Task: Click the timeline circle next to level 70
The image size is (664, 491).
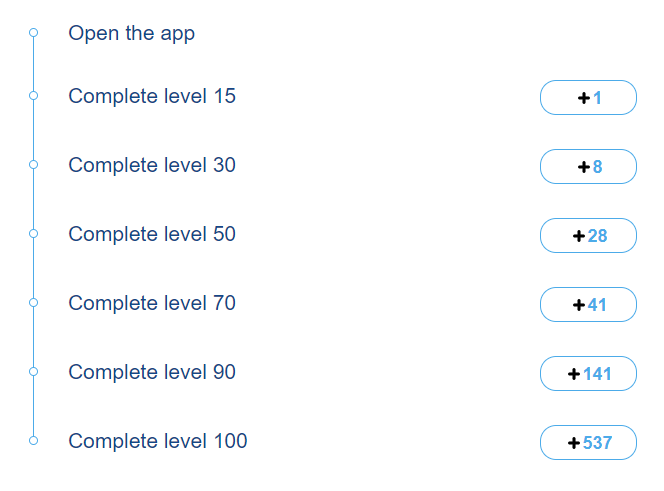Action: (33, 302)
